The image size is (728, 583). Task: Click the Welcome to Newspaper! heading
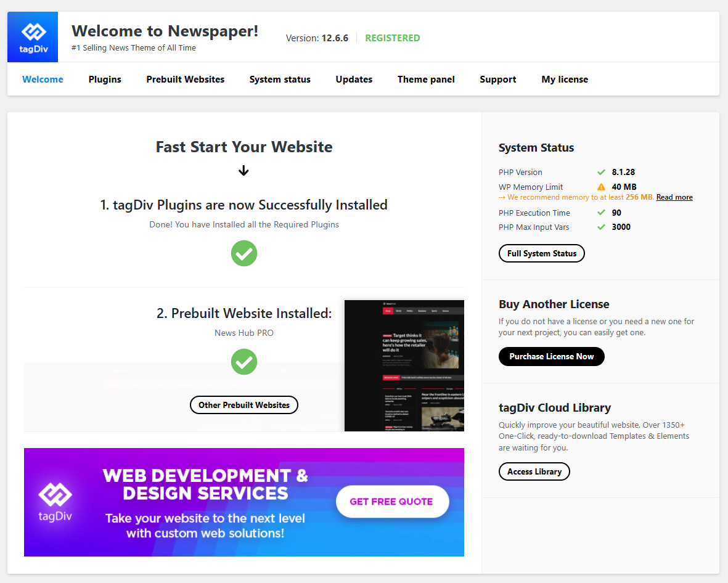(165, 31)
